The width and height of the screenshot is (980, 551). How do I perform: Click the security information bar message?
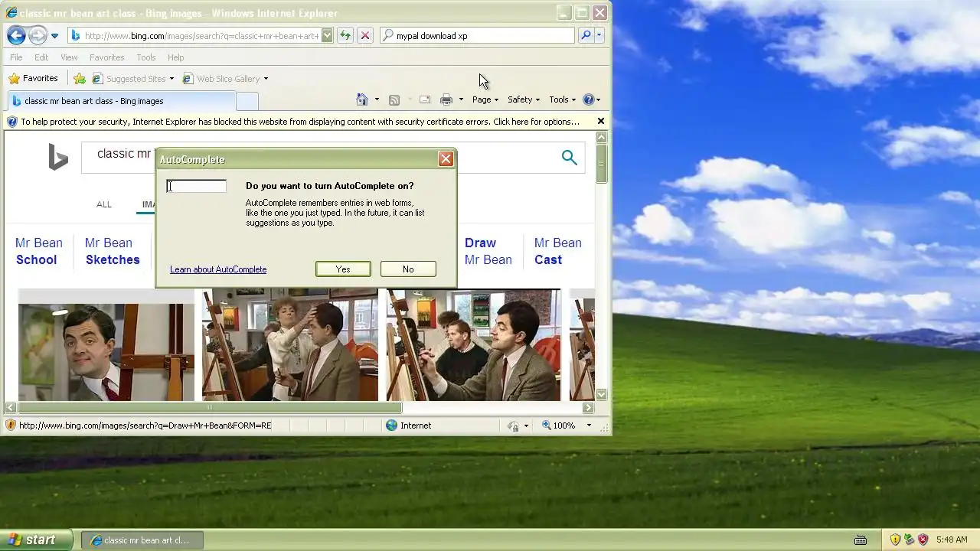click(x=299, y=122)
